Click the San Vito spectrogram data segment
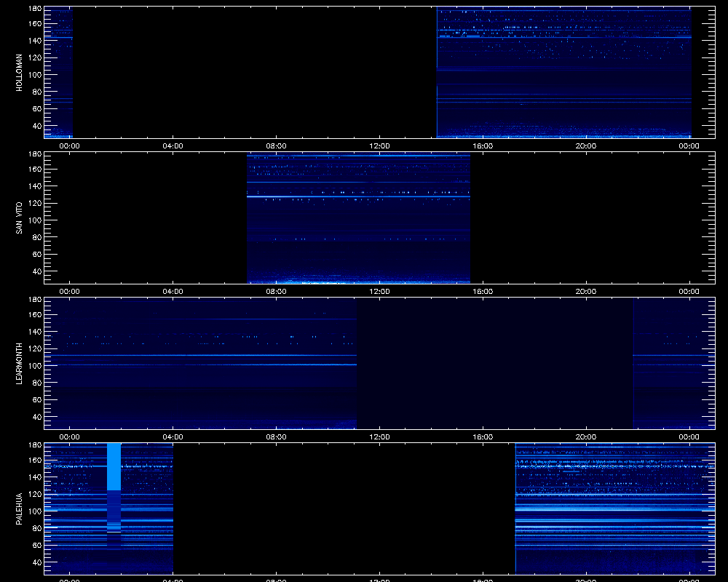 pos(358,218)
